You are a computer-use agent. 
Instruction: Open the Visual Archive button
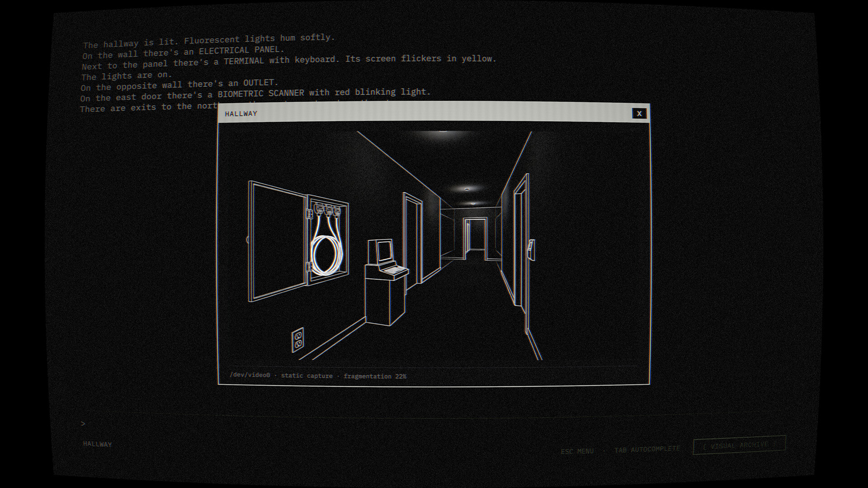click(x=740, y=445)
